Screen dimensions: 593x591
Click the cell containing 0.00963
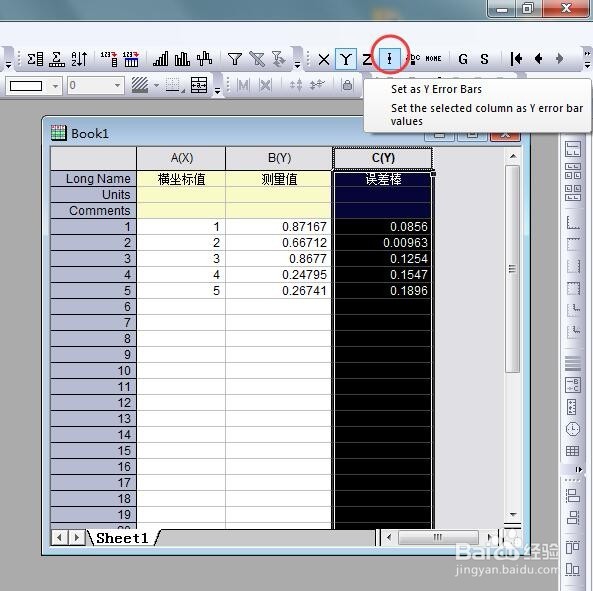point(382,243)
